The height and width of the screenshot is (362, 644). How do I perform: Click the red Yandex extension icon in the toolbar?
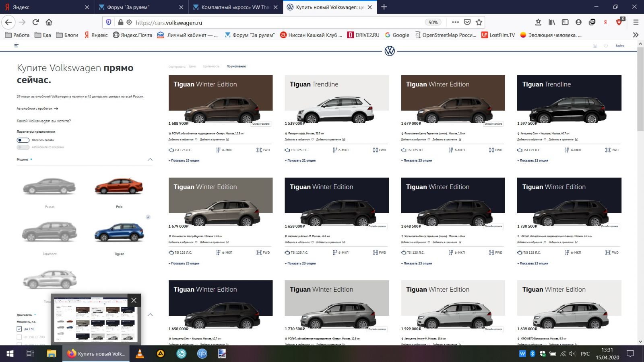click(x=605, y=22)
